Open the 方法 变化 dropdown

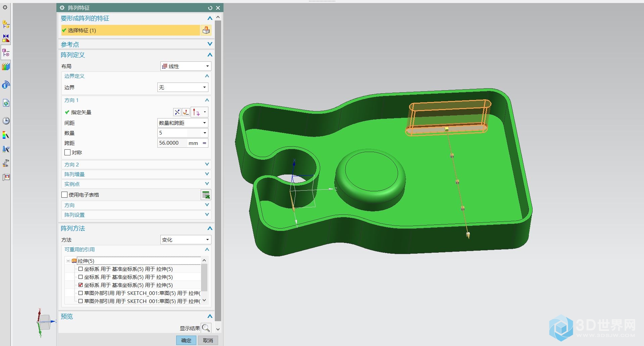(186, 240)
